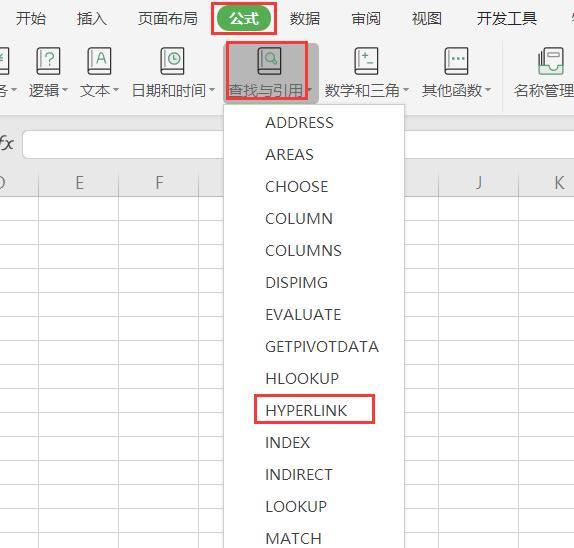Click the 查找与引用 lookup book icon

pyautogui.click(x=269, y=61)
